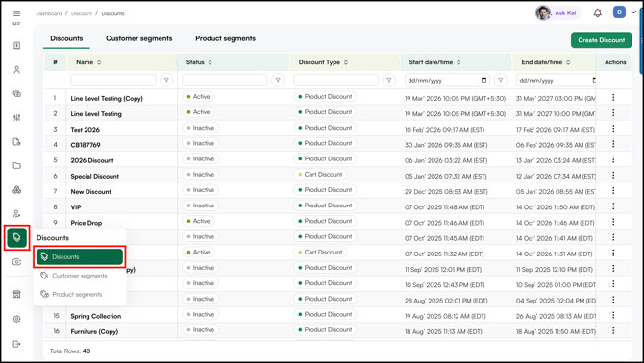Open actions menu for VIP row
644x363 pixels.
613,206
